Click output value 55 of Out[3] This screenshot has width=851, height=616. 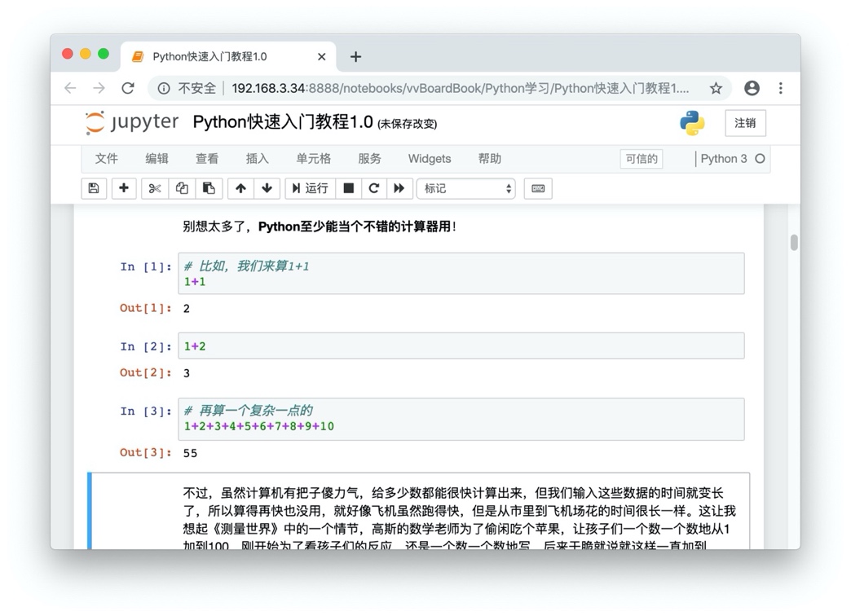point(190,453)
